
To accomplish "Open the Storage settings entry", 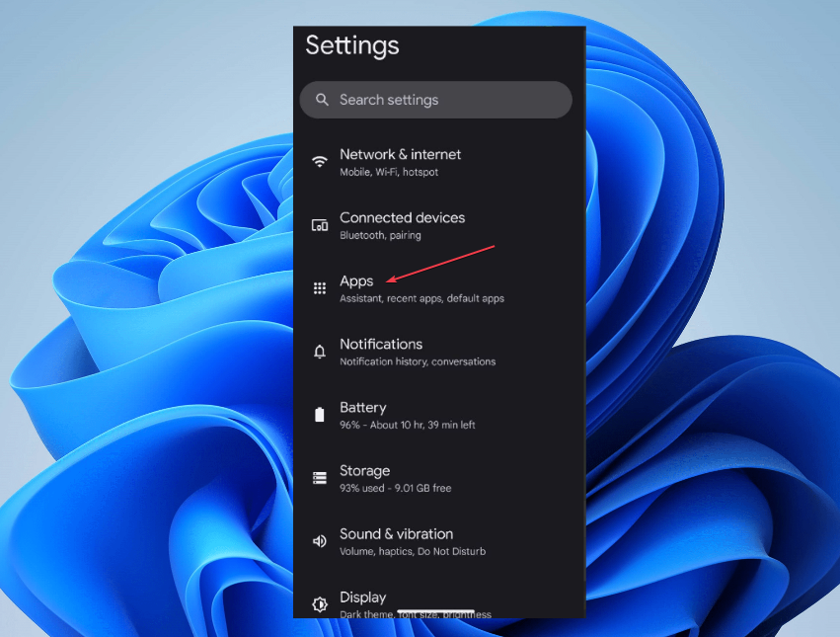I will [439, 478].
